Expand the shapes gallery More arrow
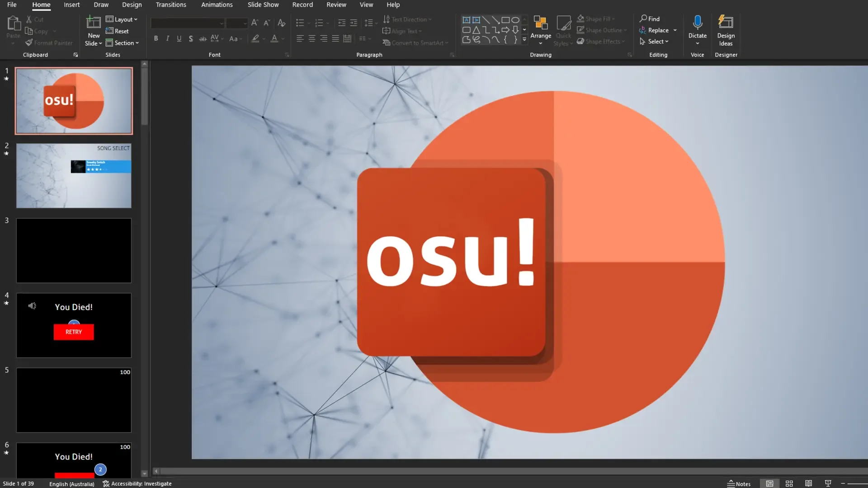This screenshot has width=868, height=488. click(524, 39)
